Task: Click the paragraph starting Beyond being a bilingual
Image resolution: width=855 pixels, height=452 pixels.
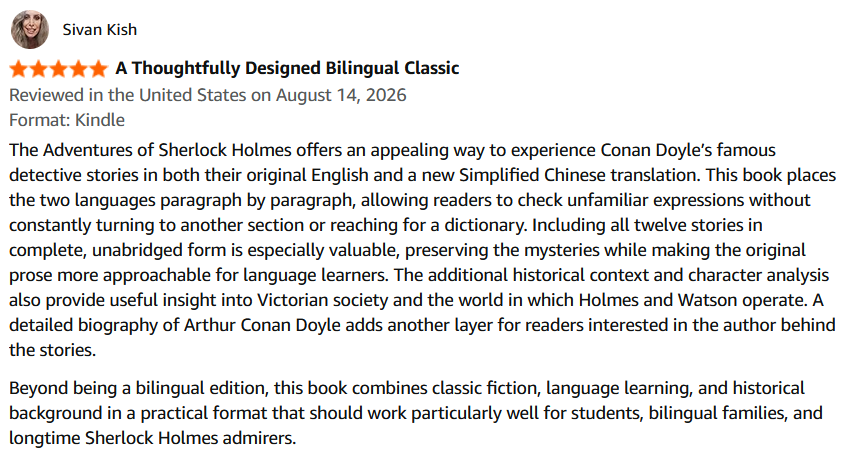Action: click(x=416, y=413)
